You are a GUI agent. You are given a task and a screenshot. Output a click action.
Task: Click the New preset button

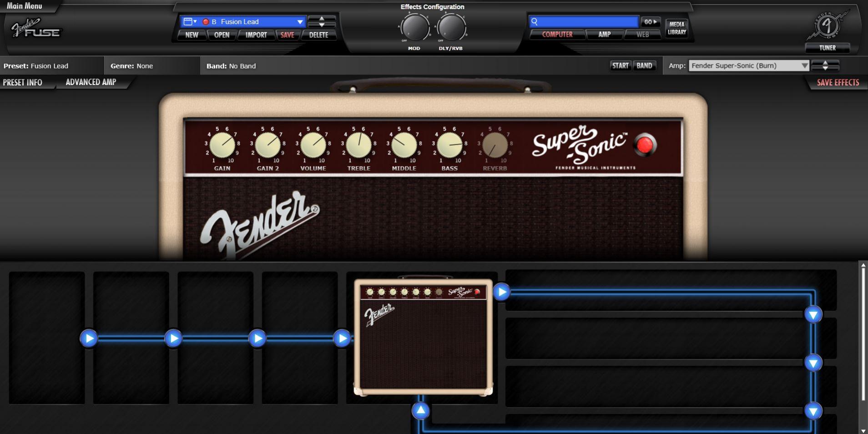pyautogui.click(x=192, y=35)
